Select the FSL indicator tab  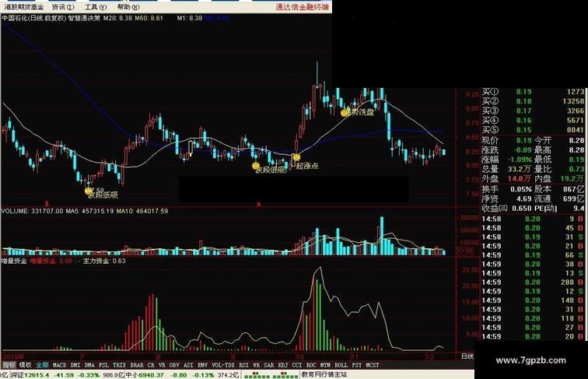coord(104,365)
